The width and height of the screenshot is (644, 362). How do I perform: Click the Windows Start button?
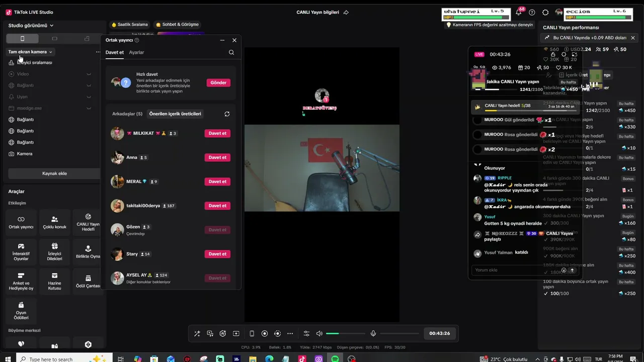click(x=9, y=359)
